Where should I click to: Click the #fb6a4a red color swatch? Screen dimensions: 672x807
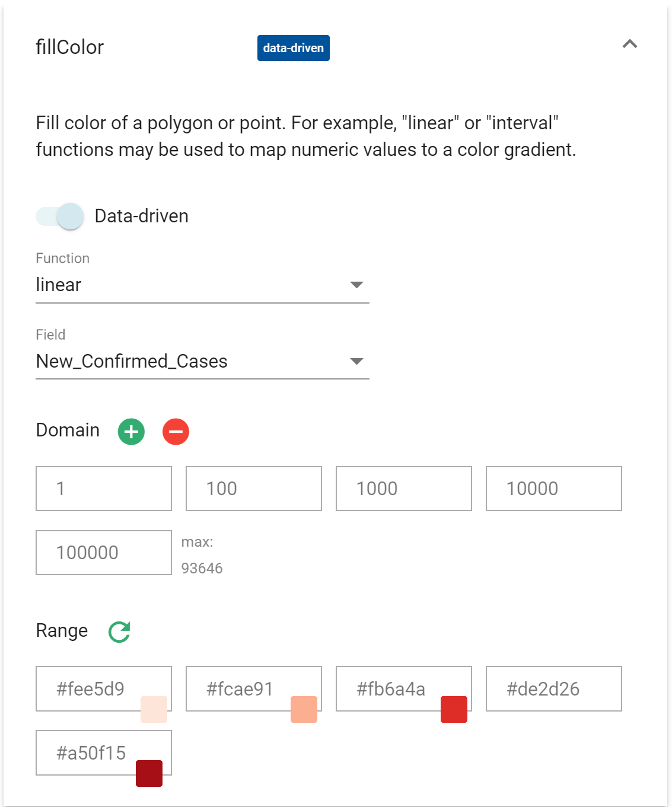point(454,709)
